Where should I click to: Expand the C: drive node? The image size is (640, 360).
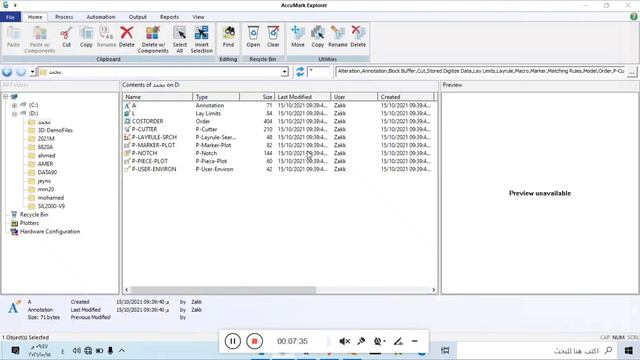click(x=14, y=105)
